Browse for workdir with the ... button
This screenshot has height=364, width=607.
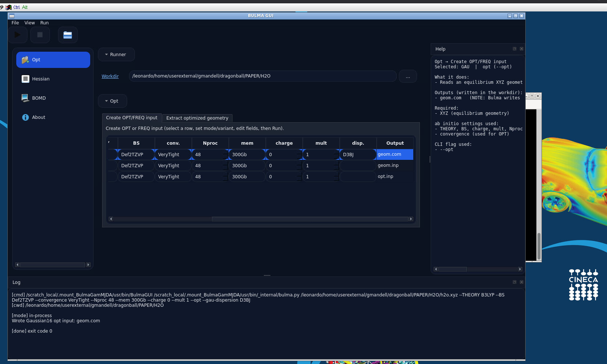click(408, 76)
